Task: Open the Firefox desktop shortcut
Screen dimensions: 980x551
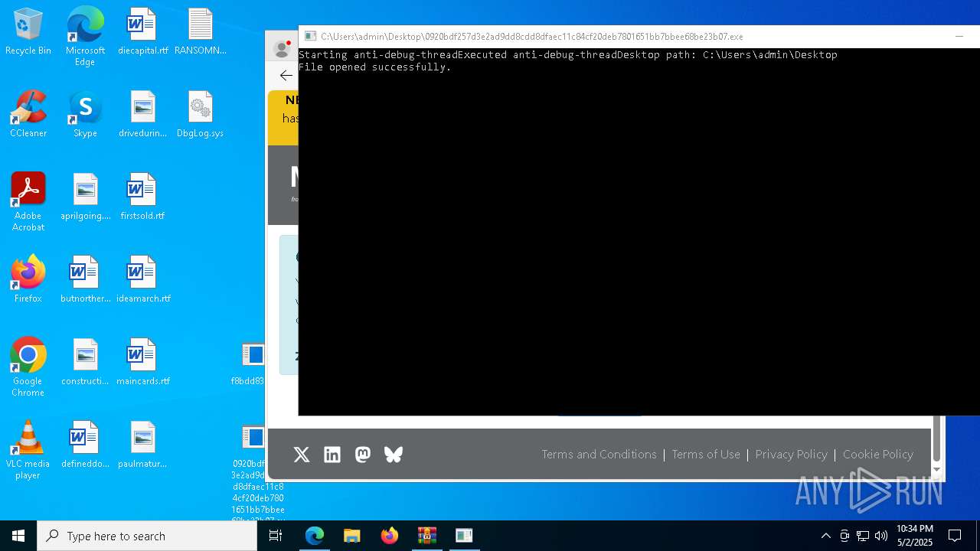Action: [28, 280]
